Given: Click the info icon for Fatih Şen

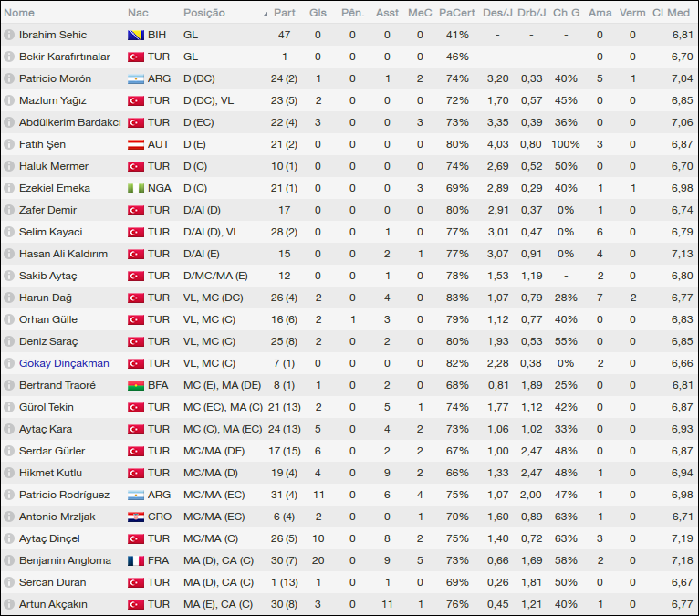Looking at the screenshot, I should tap(9, 144).
